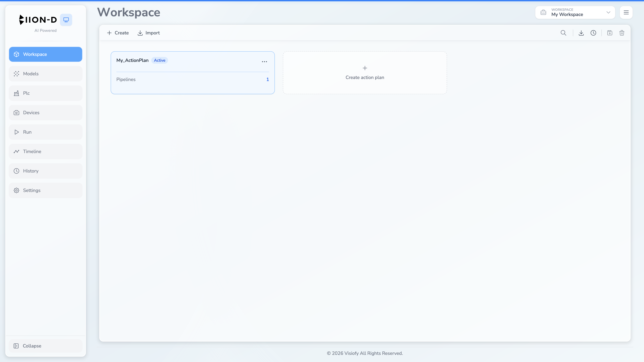This screenshot has width=644, height=362.
Task: Click the Active status badge
Action: click(x=160, y=60)
